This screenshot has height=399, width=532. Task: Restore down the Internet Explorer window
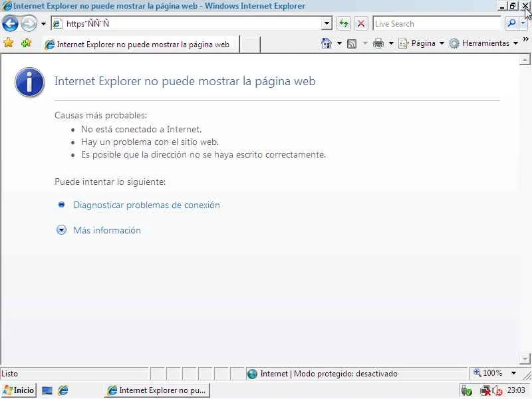(512, 6)
